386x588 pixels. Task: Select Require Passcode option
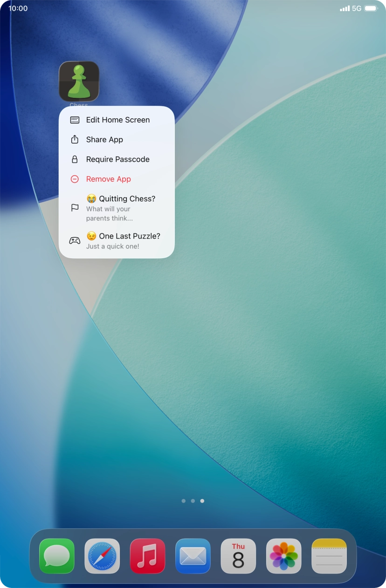117,159
